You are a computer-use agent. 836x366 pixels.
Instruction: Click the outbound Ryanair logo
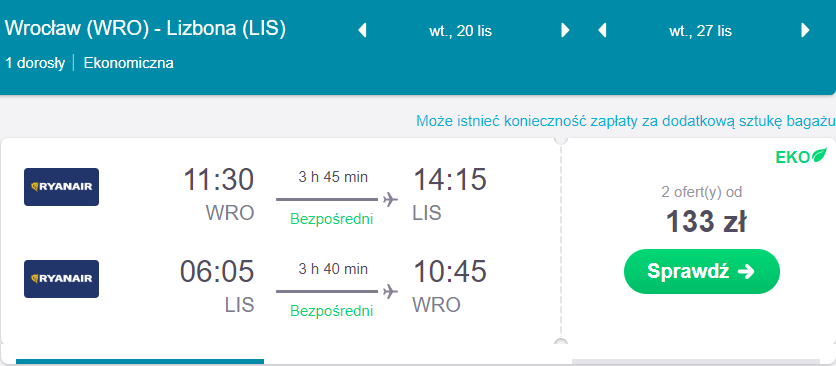61,187
